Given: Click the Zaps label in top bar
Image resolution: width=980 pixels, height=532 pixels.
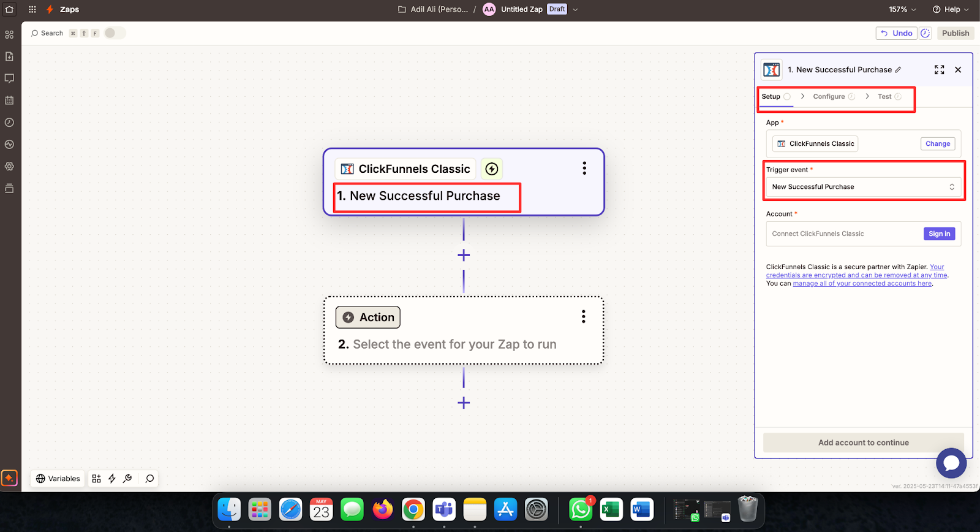Looking at the screenshot, I should pyautogui.click(x=69, y=9).
